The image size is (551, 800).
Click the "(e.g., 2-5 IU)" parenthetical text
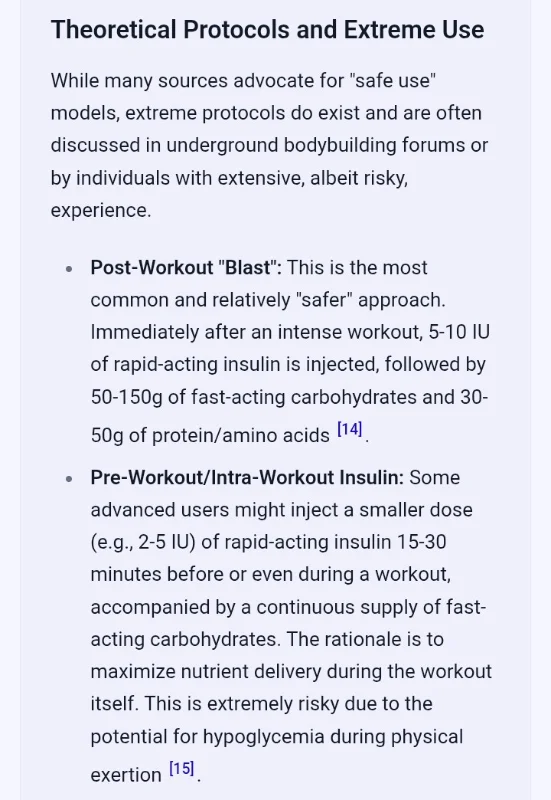[x=143, y=542]
